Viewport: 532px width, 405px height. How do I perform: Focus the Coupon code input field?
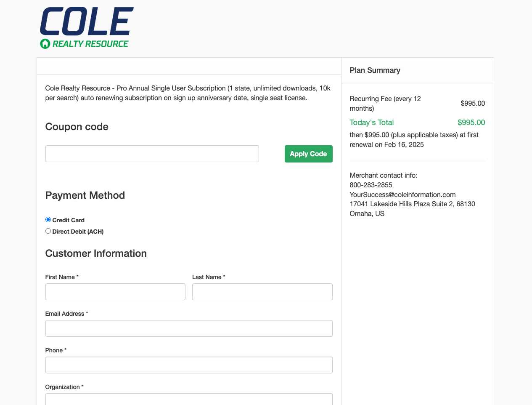[x=152, y=154]
